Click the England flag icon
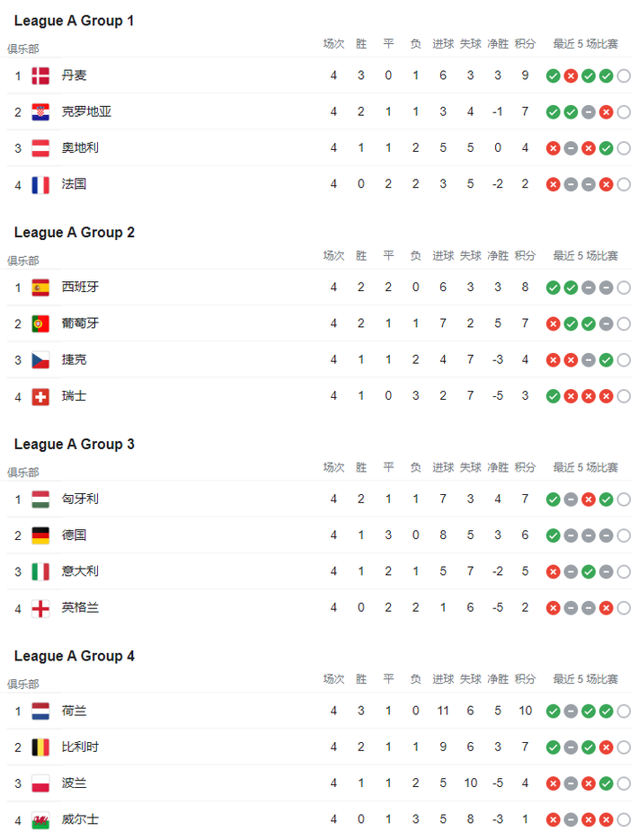638x840 pixels. pyautogui.click(x=40, y=608)
